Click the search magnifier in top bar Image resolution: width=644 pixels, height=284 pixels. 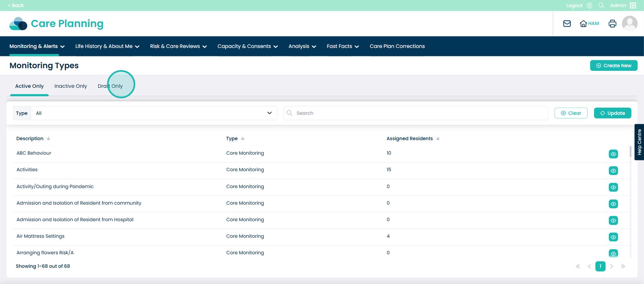click(x=601, y=5)
